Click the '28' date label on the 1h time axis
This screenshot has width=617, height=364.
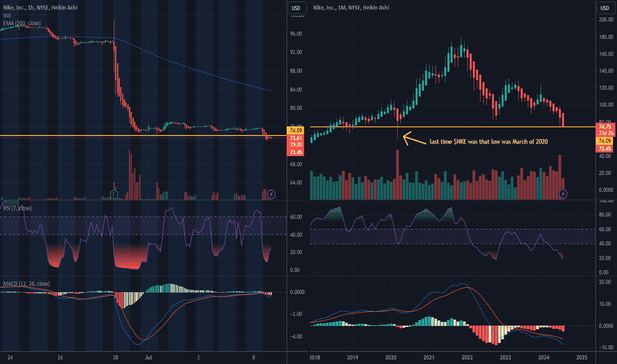coord(115,357)
